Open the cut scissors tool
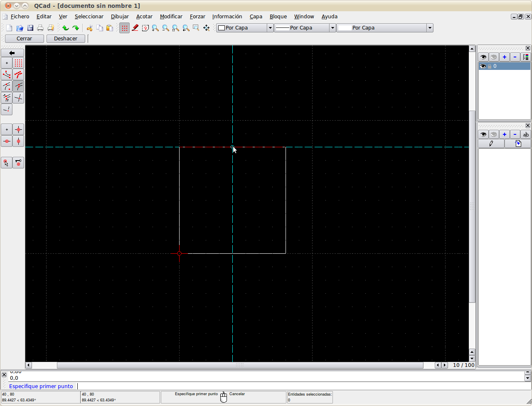This screenshot has height=406, width=532. 89,28
